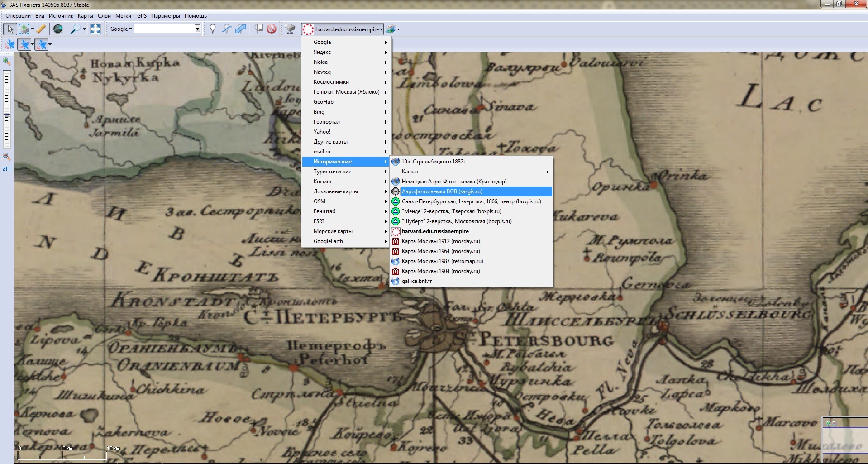Open dropdown arrow beside layers icon
868x464 pixels.
coord(398,29)
